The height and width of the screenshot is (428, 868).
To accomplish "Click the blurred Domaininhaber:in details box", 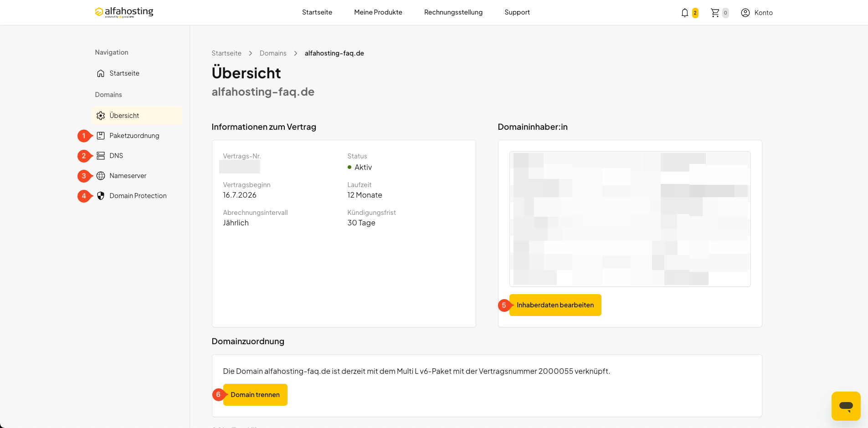I will (630, 219).
